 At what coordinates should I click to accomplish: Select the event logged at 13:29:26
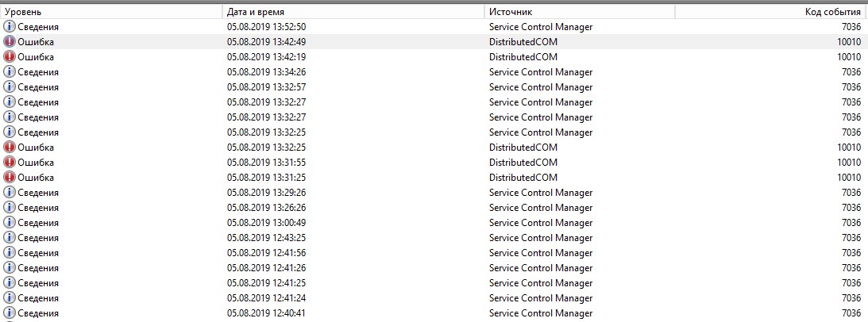(434, 193)
